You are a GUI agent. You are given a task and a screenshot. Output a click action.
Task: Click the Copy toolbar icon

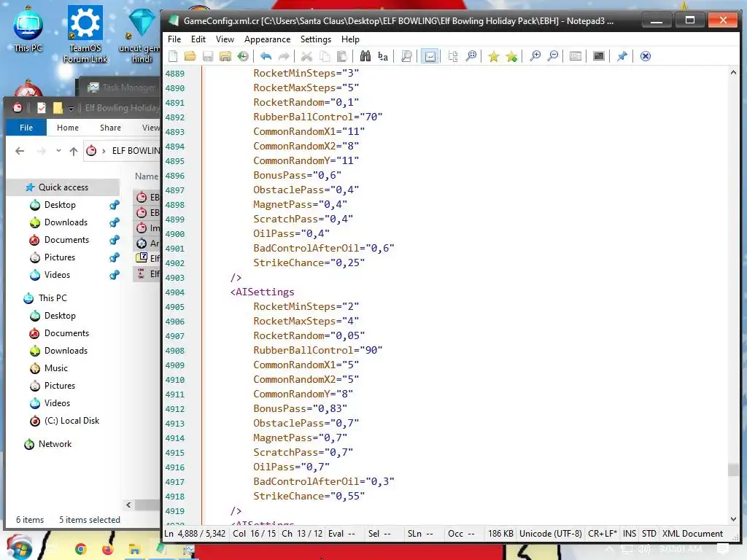325,56
